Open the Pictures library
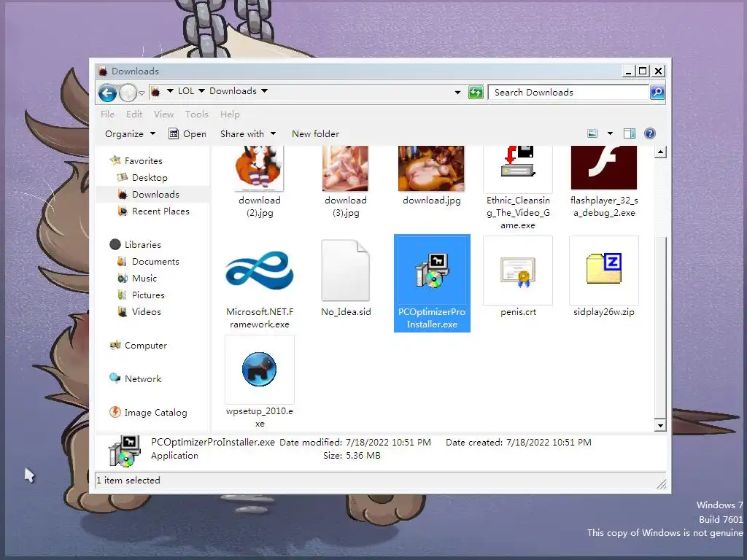This screenshot has height=560, width=747. point(148,295)
